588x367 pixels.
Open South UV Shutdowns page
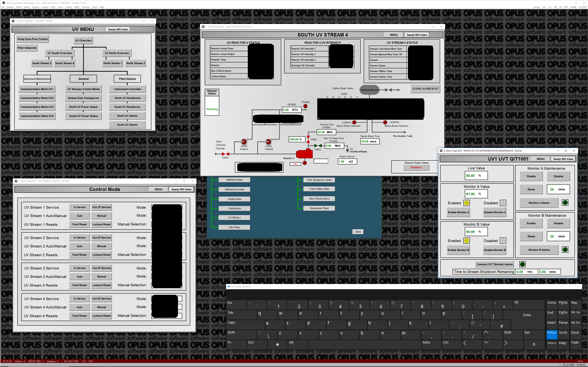coord(127,107)
